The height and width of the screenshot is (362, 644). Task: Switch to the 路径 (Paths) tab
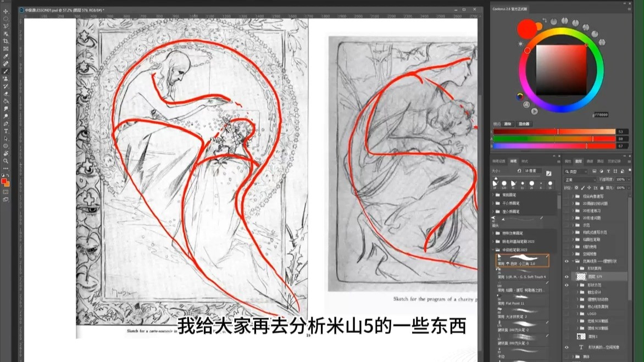click(x=601, y=161)
